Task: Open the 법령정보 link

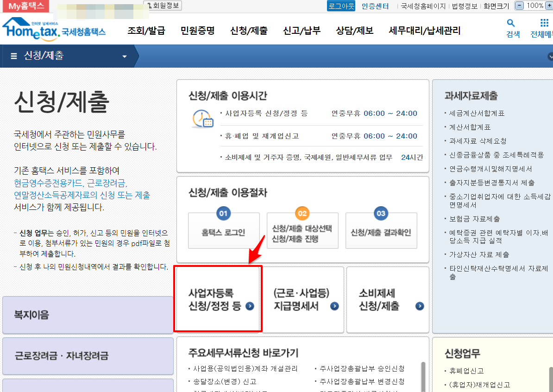Action: [x=465, y=6]
